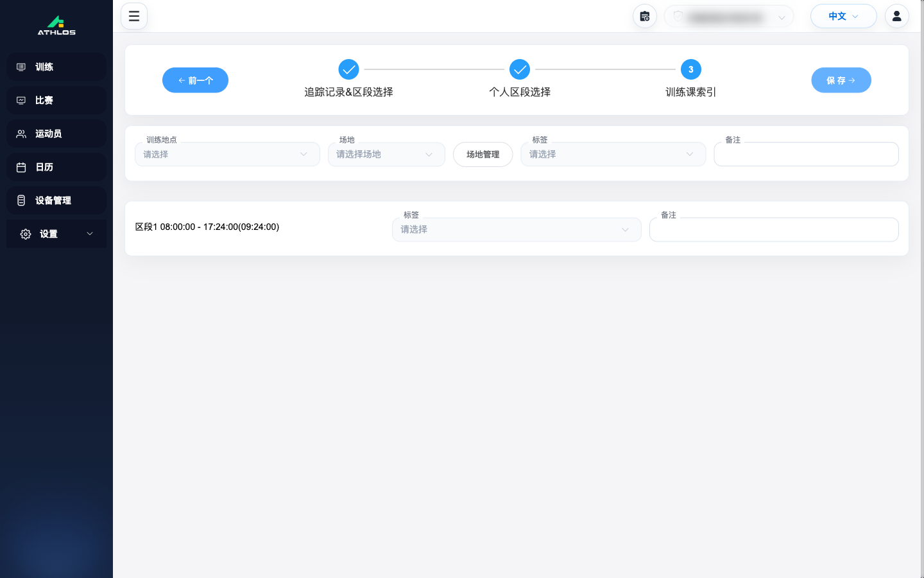This screenshot has height=578, width=924.
Task: Click the 运动员 people icon
Action: point(21,134)
